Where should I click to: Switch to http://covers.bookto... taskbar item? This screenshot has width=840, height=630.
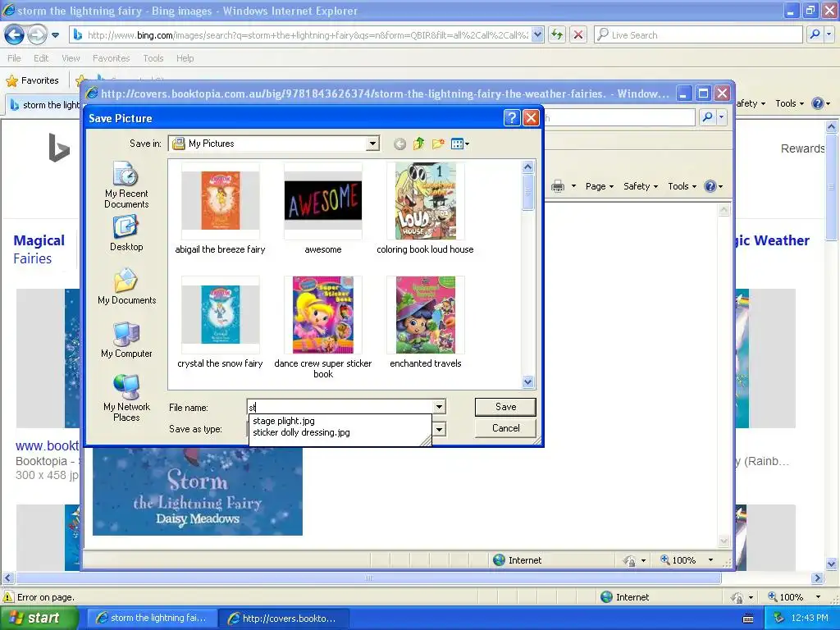tap(285, 619)
